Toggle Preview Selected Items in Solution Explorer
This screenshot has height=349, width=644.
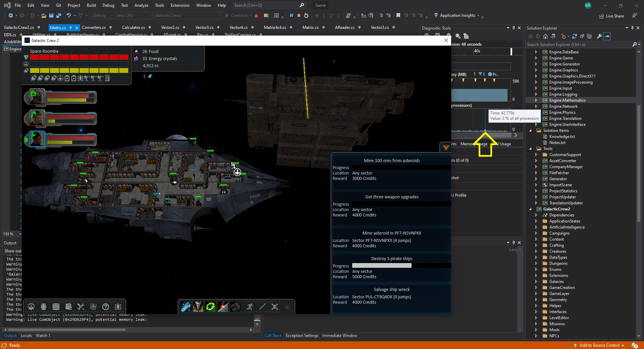point(607,36)
